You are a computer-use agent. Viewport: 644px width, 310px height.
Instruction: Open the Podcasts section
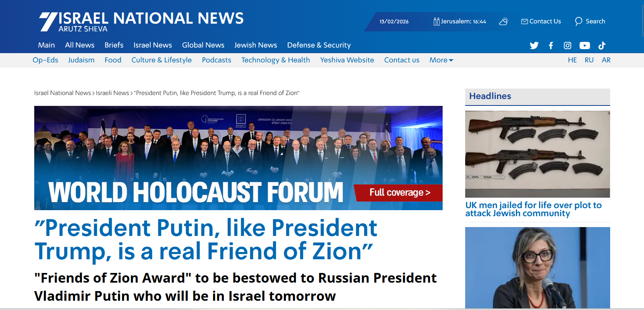click(x=217, y=60)
